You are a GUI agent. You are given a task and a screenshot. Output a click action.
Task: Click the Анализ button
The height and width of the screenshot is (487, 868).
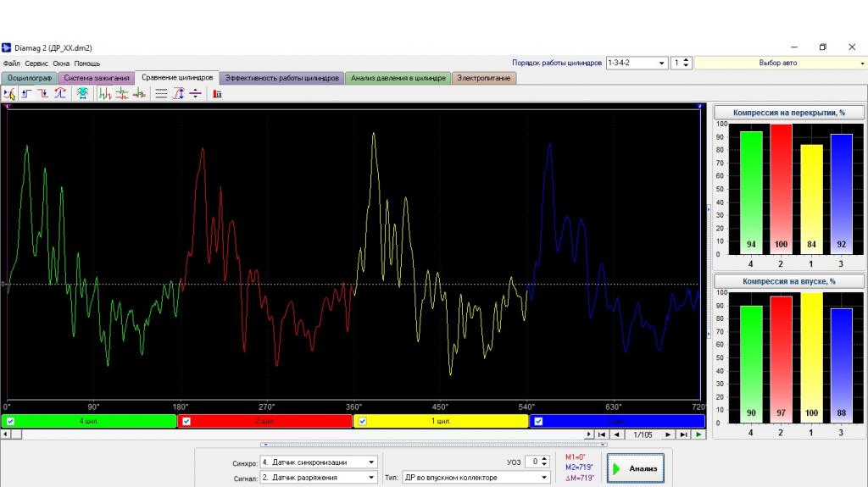(x=635, y=468)
